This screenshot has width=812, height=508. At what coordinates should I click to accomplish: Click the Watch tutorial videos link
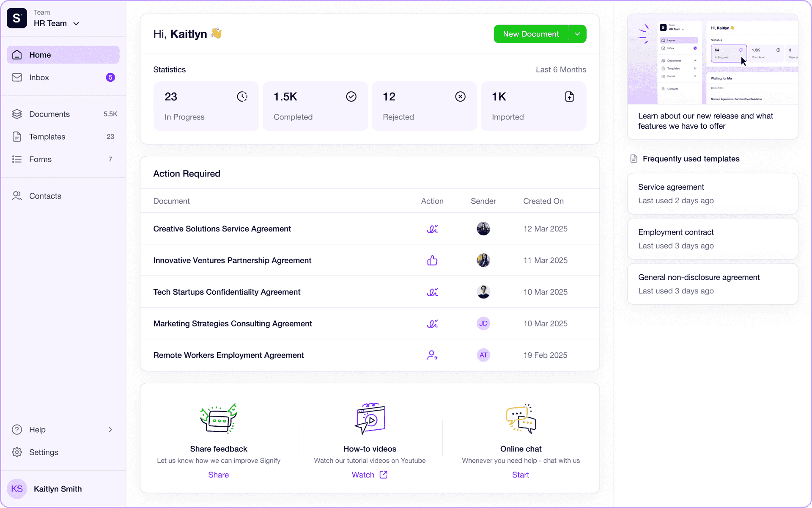point(369,475)
